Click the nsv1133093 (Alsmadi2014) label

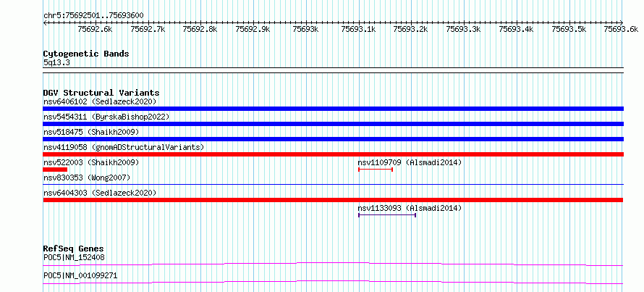(410, 208)
